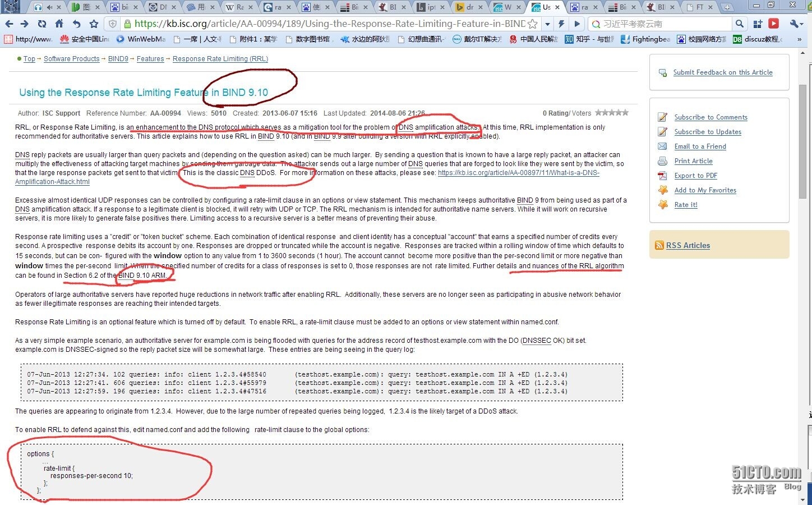
Task: Click the search magnifier button
Action: [740, 24]
